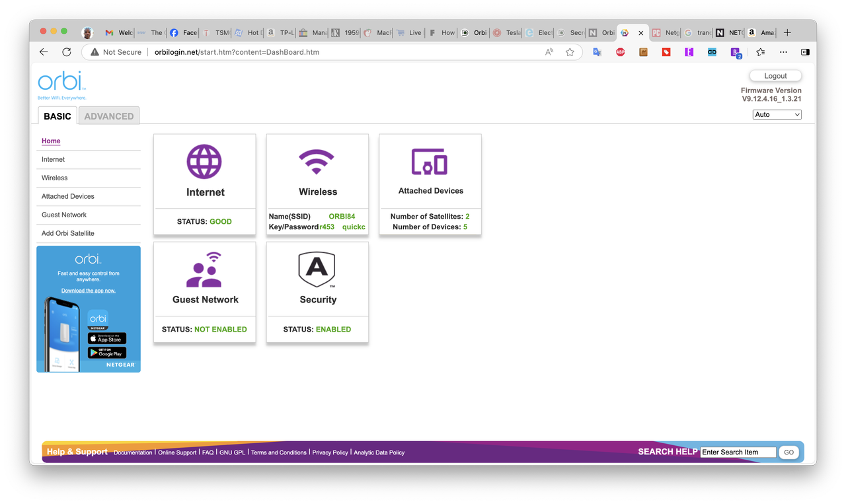Select Wireless in the sidebar menu
The height and width of the screenshot is (504, 846).
(x=54, y=178)
